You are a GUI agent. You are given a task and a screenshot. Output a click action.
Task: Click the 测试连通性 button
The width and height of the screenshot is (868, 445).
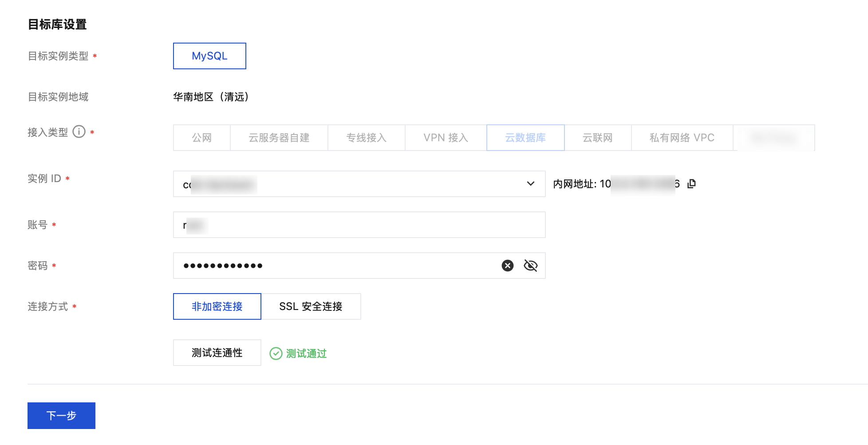(x=217, y=353)
